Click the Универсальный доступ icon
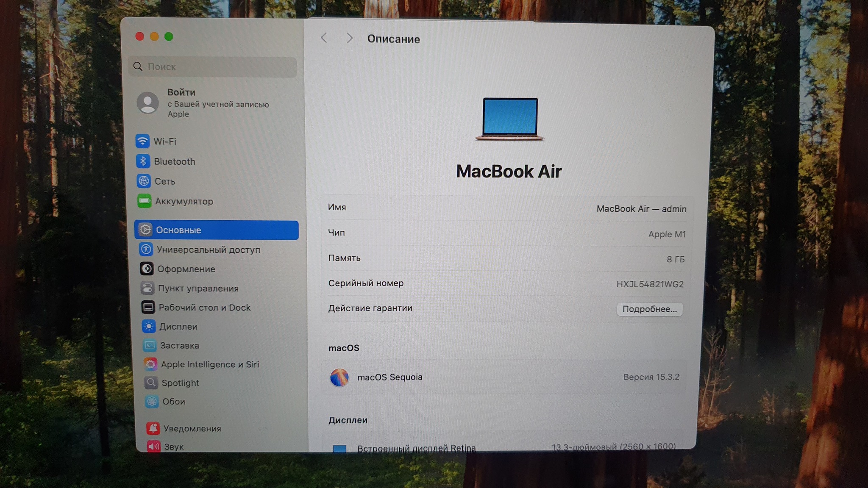This screenshot has width=868, height=488. (x=146, y=250)
